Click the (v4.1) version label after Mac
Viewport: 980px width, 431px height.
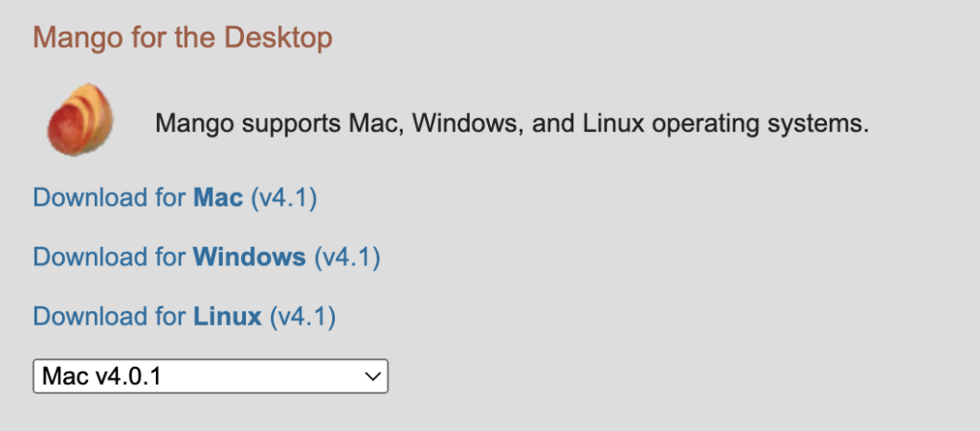point(283,197)
